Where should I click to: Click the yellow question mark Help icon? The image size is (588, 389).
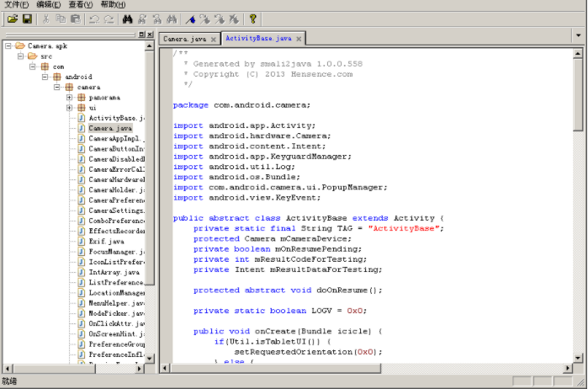point(252,19)
